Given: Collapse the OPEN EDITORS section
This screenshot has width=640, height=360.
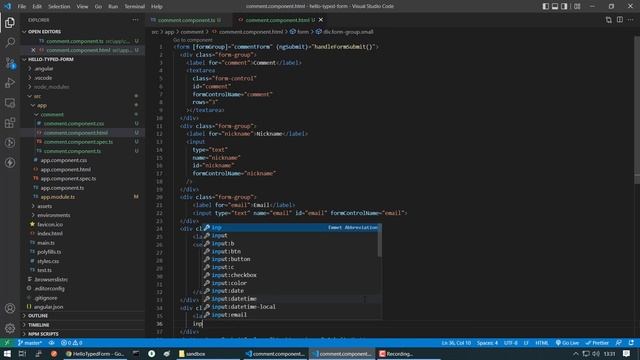Looking at the screenshot, I should point(83,31).
